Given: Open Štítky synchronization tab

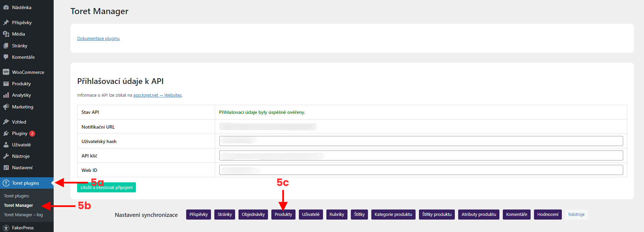Looking at the screenshot, I should [360, 215].
